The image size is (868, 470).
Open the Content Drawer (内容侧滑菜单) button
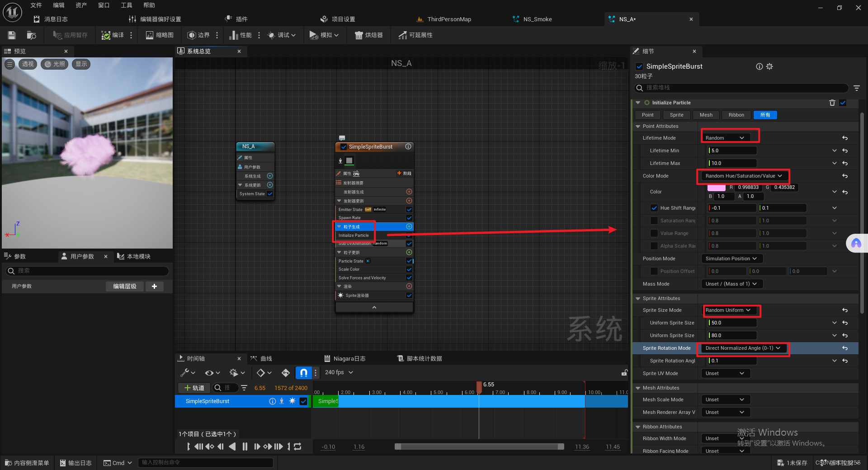(x=27, y=463)
